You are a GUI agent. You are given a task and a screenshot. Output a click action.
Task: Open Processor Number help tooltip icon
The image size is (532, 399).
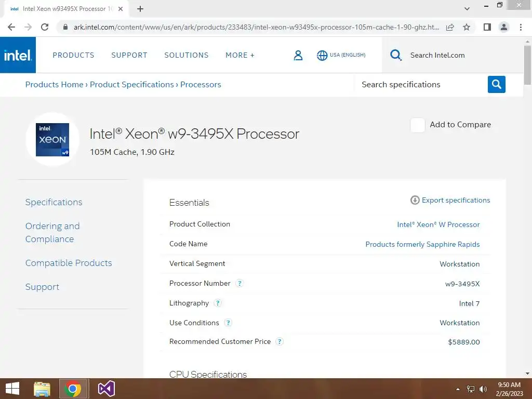coord(240,283)
